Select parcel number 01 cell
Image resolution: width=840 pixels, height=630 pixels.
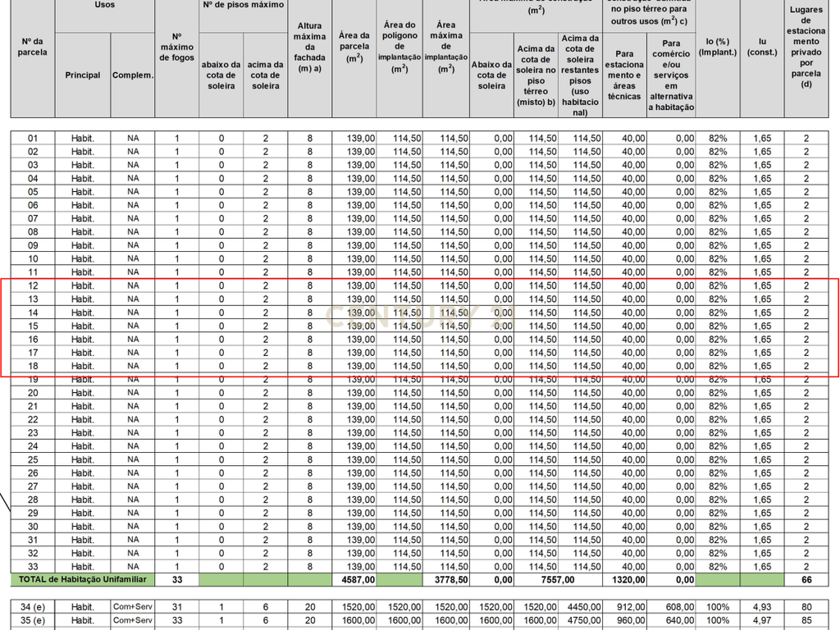coord(33,138)
